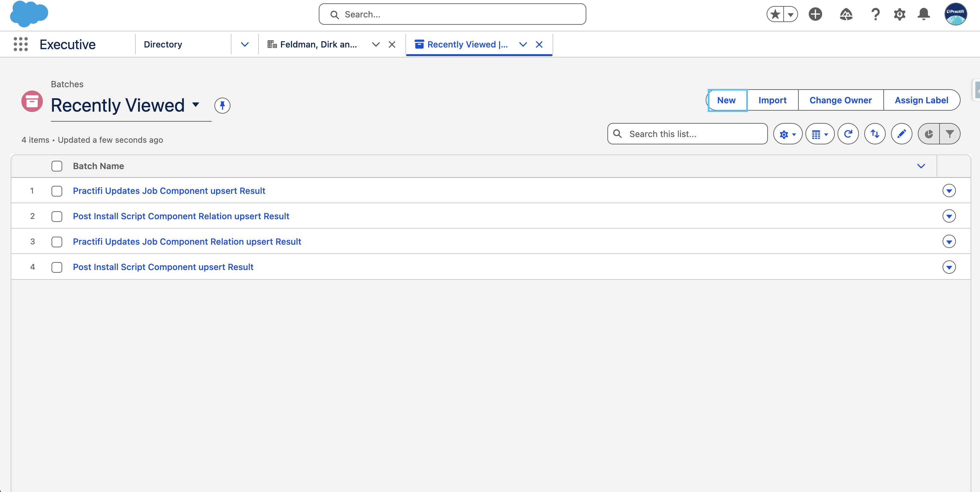Open the Help question mark

point(875,14)
